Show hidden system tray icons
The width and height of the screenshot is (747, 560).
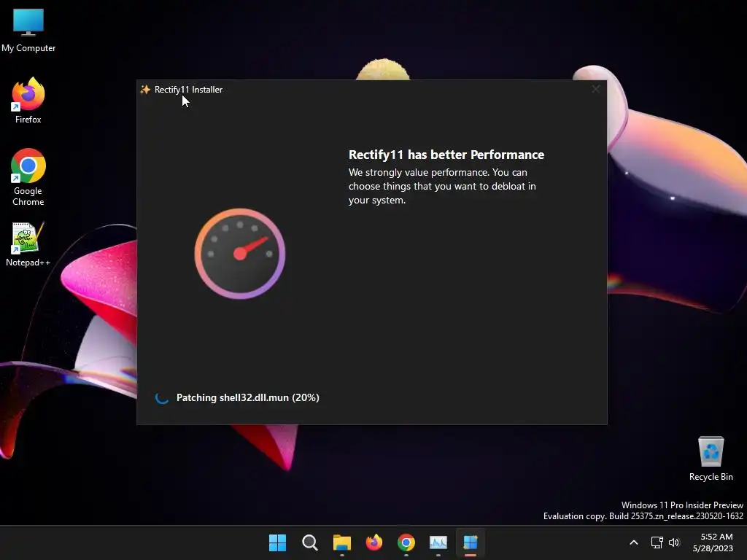click(x=634, y=542)
